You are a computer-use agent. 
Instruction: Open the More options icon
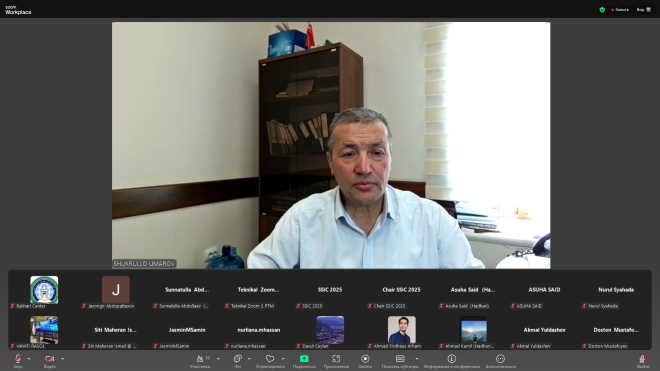tap(500, 359)
